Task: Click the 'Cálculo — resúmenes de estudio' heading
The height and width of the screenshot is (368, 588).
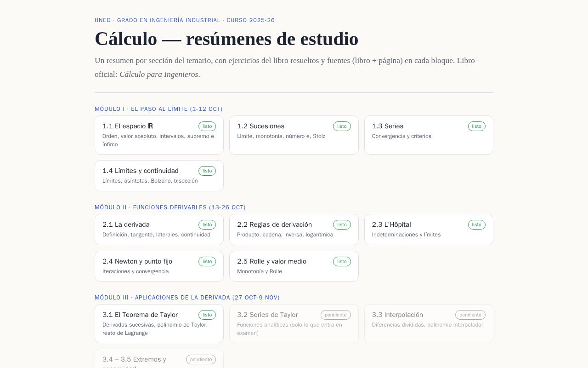Action: pyautogui.click(x=226, y=39)
